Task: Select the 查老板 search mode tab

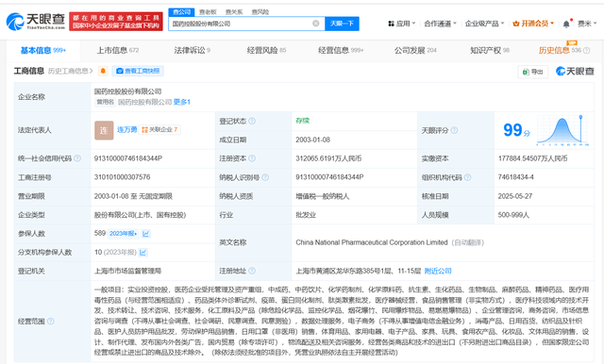Action: point(208,12)
